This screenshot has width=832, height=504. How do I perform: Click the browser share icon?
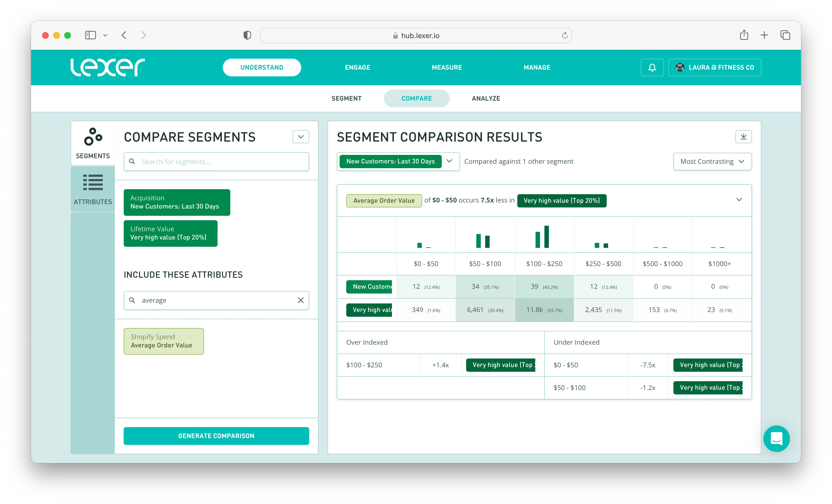(x=744, y=35)
